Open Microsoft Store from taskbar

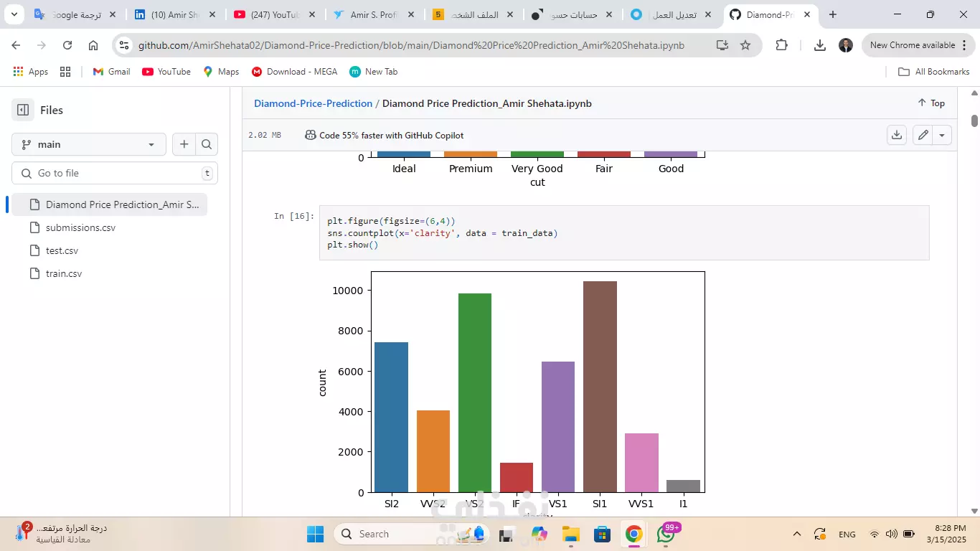[x=602, y=534]
